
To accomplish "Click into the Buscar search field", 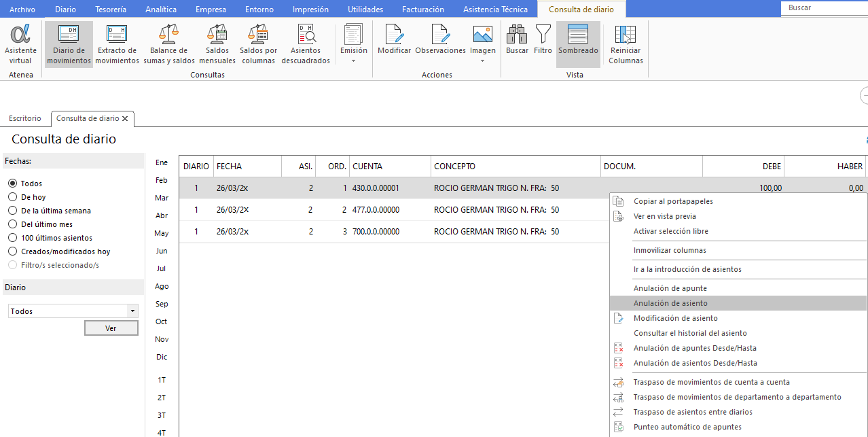I will point(825,8).
